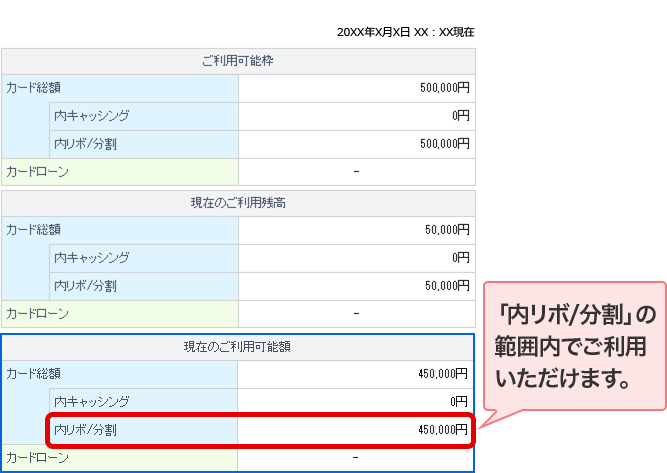The height and width of the screenshot is (473, 667).
Task: Select the 50,000円 カード総額 value in 現在のご利用残高
Action: tap(448, 230)
